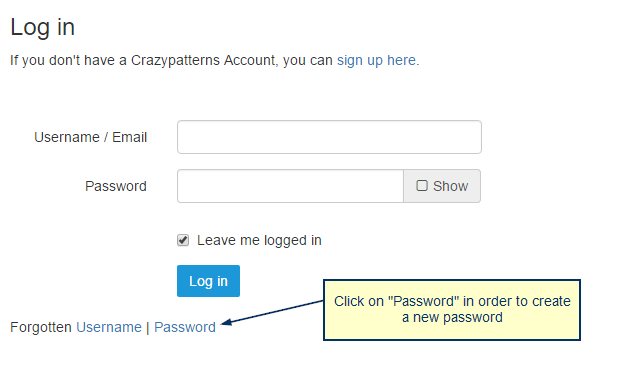Click the dark arrow pointing at Password link
629x377 pixels.
coord(272,312)
